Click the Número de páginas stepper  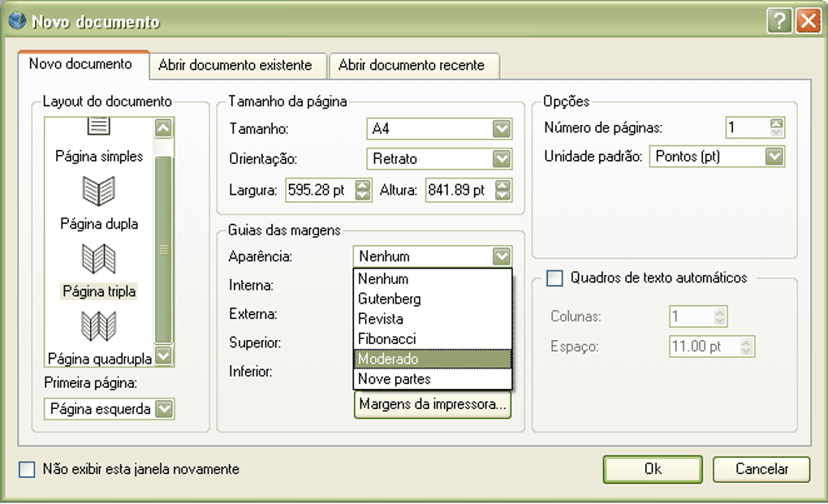[x=774, y=127]
